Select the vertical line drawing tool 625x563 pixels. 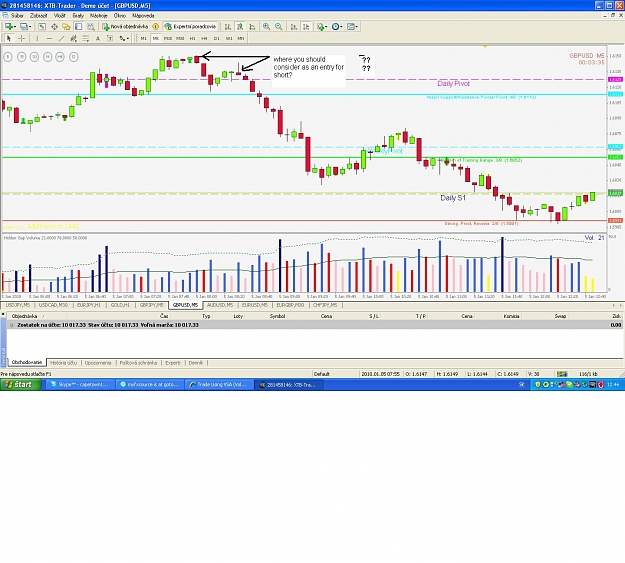tap(37, 38)
